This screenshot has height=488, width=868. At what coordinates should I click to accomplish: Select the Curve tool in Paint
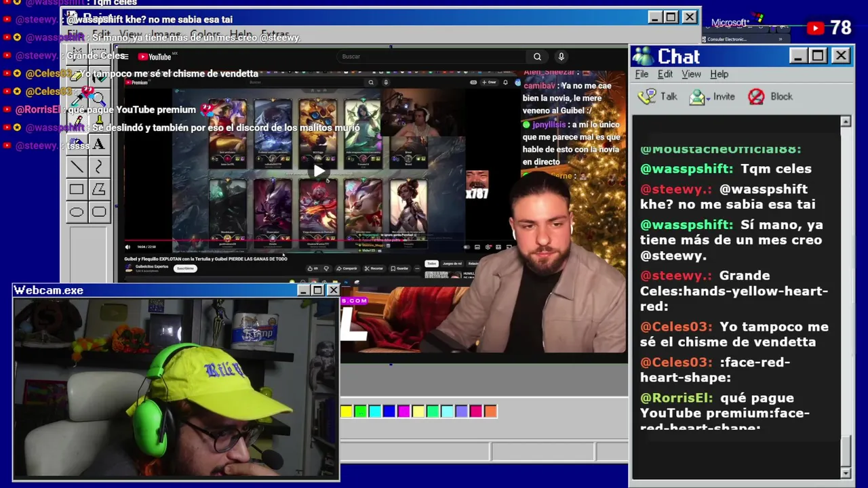coord(99,167)
